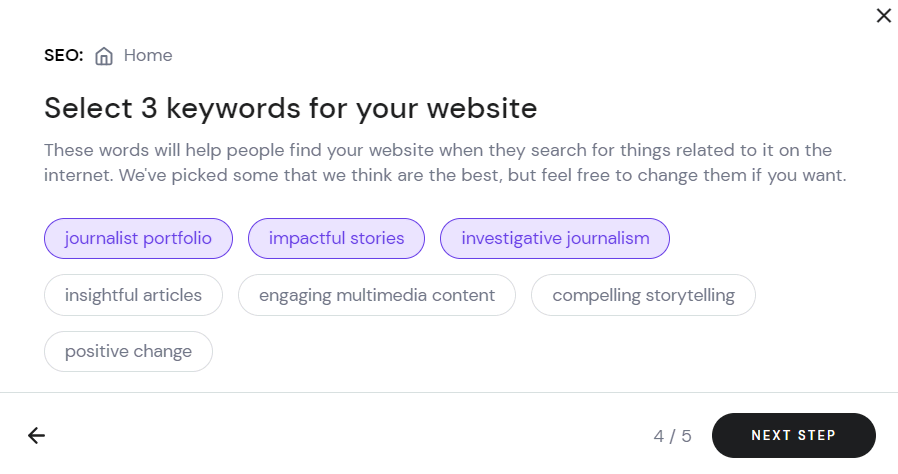Choose the 'engaging multimedia content' keyword
This screenshot has height=474, width=898.
tap(377, 295)
